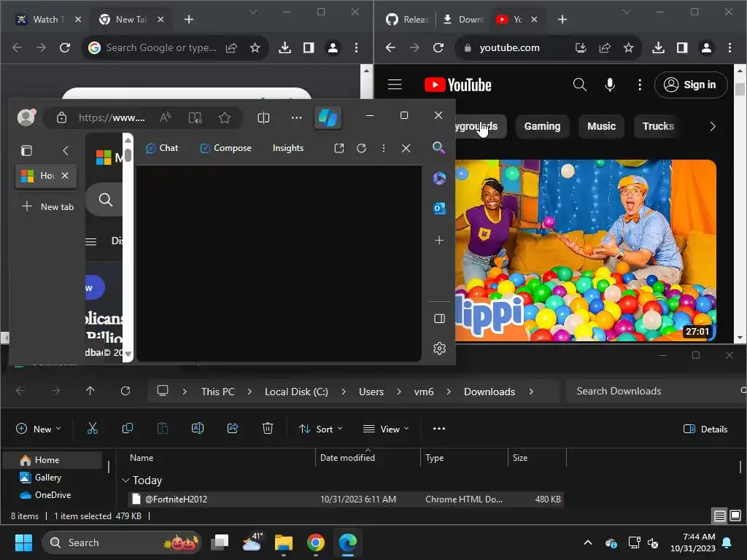Open the View dropdown in File Explorer
Image resolution: width=747 pixels, height=560 pixels.
coord(386,429)
